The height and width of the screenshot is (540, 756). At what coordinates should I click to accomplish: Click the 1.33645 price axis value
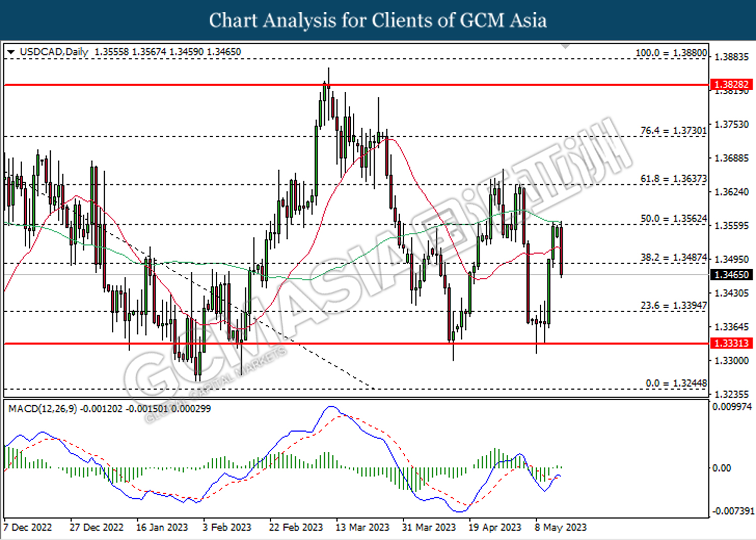pyautogui.click(x=732, y=327)
